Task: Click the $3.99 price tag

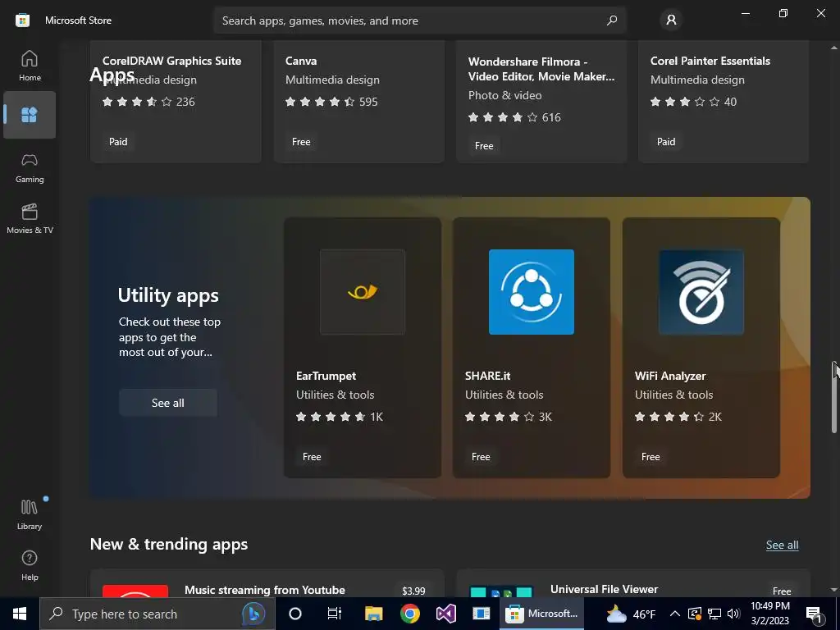Action: 413,591
